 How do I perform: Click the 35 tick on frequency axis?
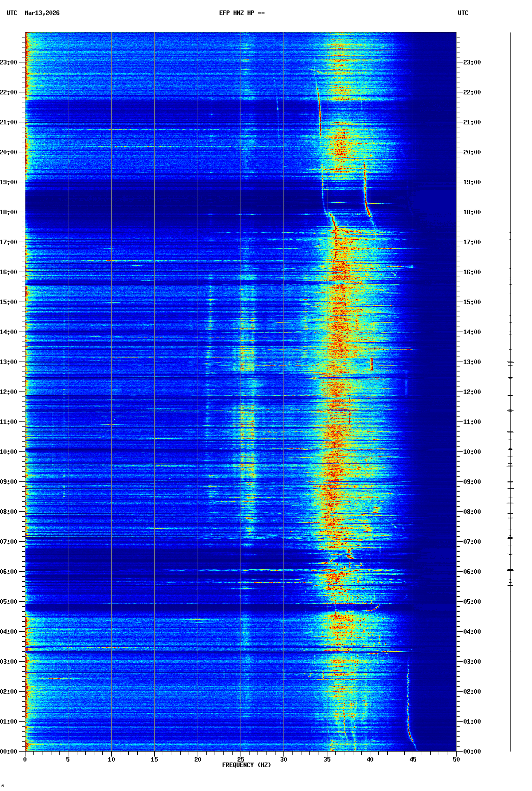click(327, 760)
